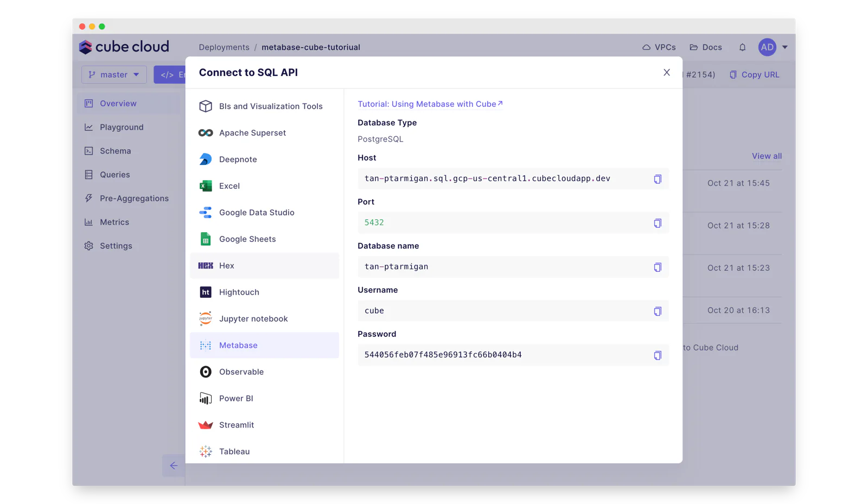
Task: Open the master branch dropdown
Action: point(114,75)
